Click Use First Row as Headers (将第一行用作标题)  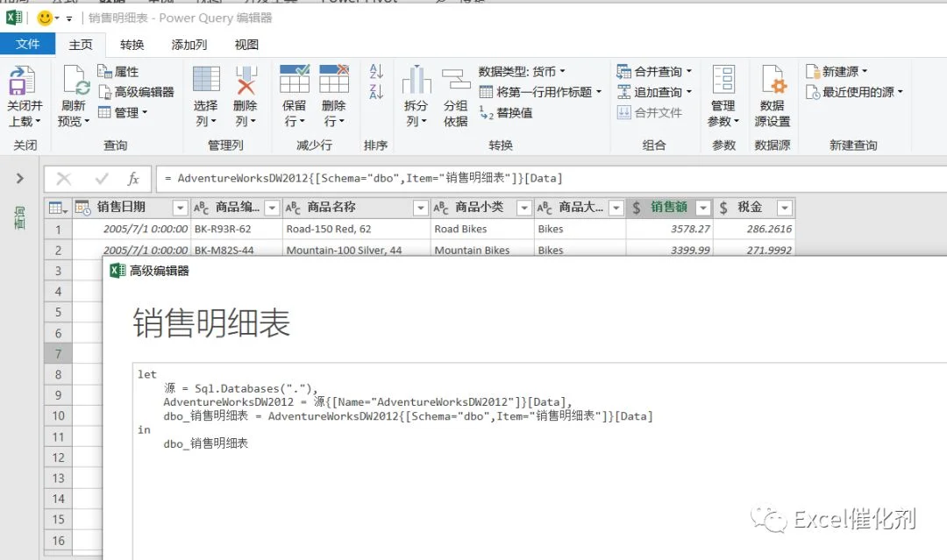(540, 92)
